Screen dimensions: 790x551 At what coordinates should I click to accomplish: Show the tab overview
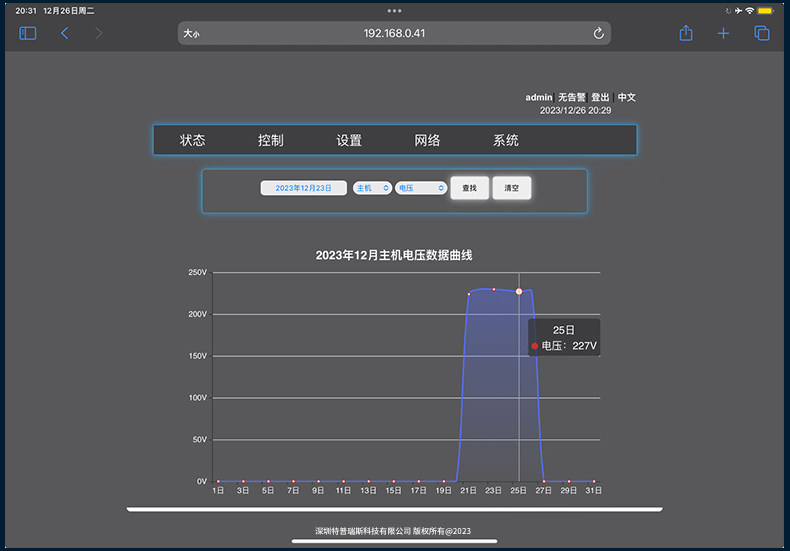coord(761,33)
